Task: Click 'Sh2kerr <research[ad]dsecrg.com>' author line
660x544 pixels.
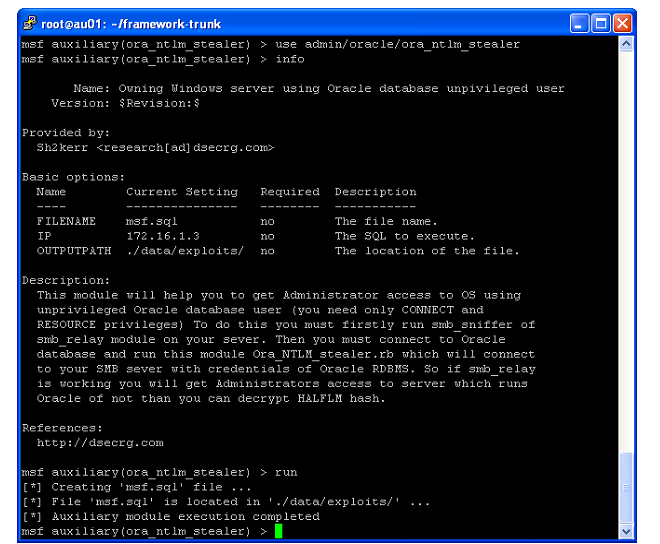Action: [x=155, y=148]
